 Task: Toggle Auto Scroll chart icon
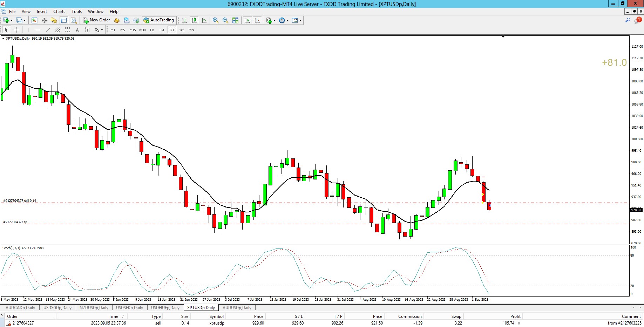248,20
